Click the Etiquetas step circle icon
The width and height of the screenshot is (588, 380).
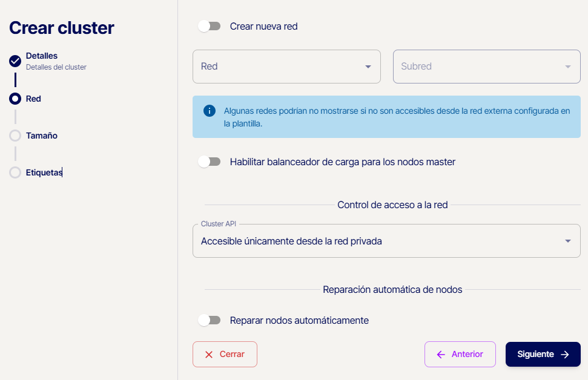(x=15, y=172)
